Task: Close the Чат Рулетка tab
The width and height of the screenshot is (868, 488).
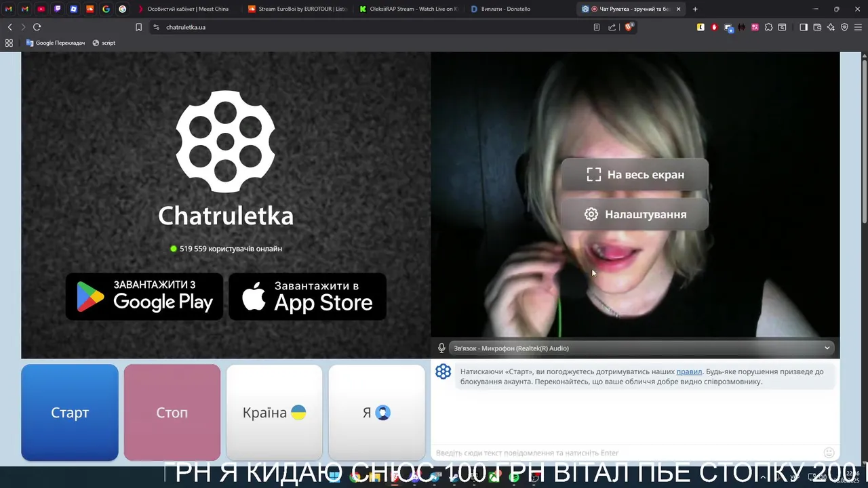Action: tap(678, 9)
